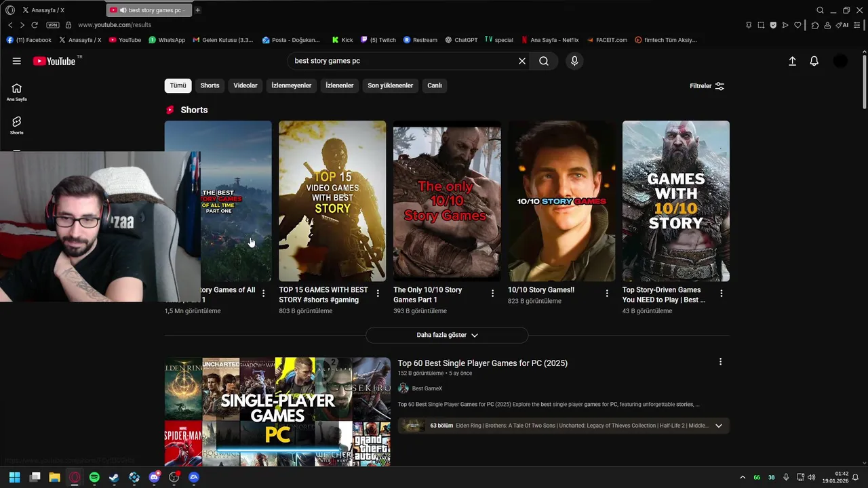Open Windows Start menu

[14, 477]
